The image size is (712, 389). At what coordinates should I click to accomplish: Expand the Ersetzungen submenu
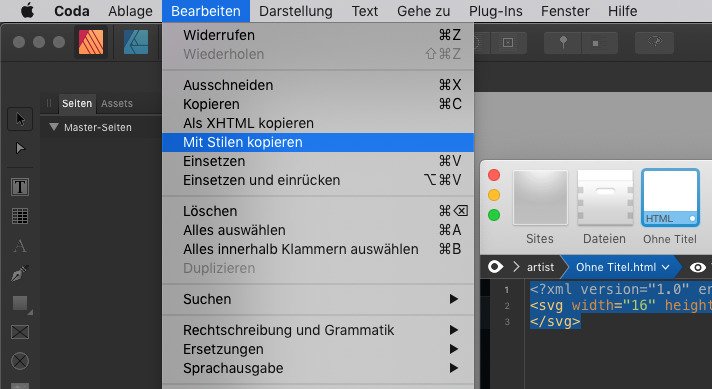[x=318, y=349]
